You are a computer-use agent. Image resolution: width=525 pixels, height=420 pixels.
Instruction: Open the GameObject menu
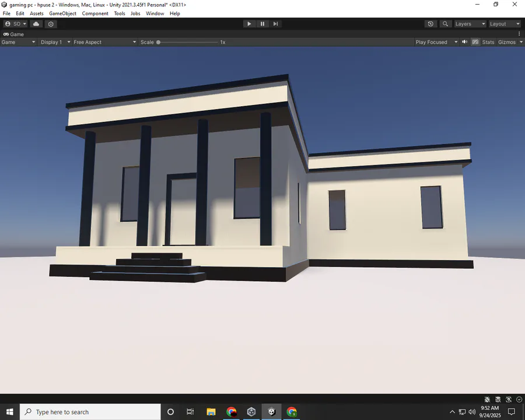point(62,13)
